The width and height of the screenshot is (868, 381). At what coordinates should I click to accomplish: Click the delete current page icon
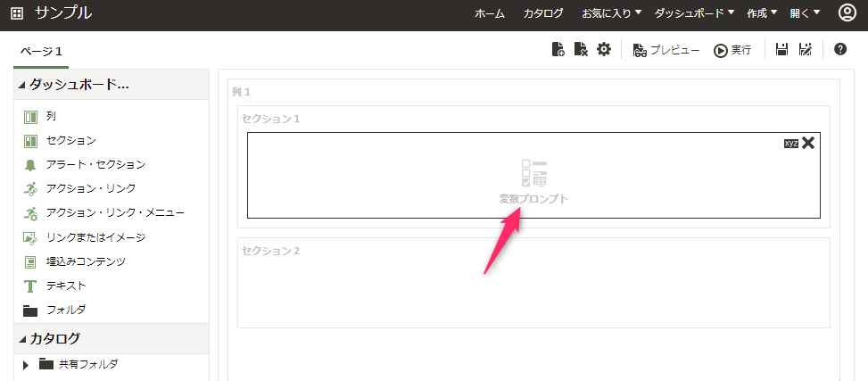point(580,49)
